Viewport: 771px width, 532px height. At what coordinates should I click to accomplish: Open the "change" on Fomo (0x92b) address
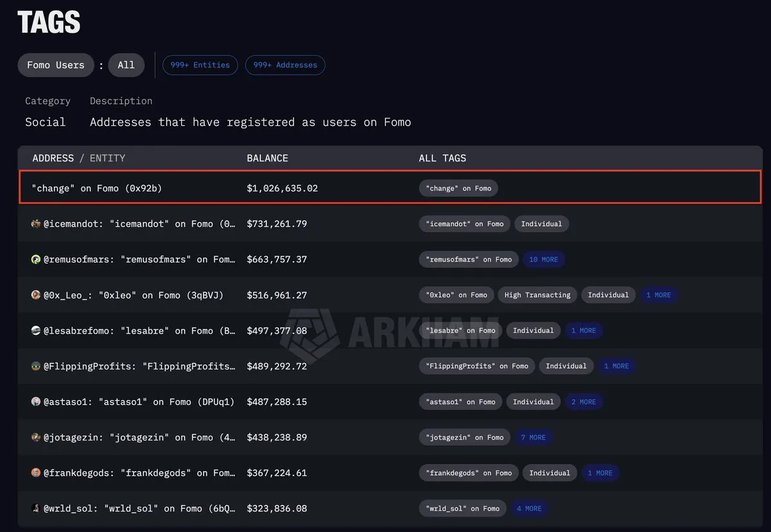point(96,188)
